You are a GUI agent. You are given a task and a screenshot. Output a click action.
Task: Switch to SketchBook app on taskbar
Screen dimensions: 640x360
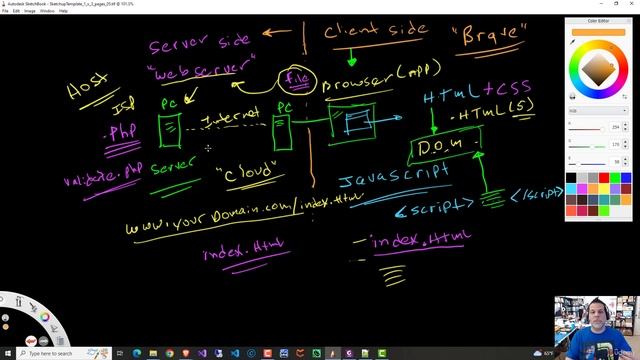tap(332, 353)
